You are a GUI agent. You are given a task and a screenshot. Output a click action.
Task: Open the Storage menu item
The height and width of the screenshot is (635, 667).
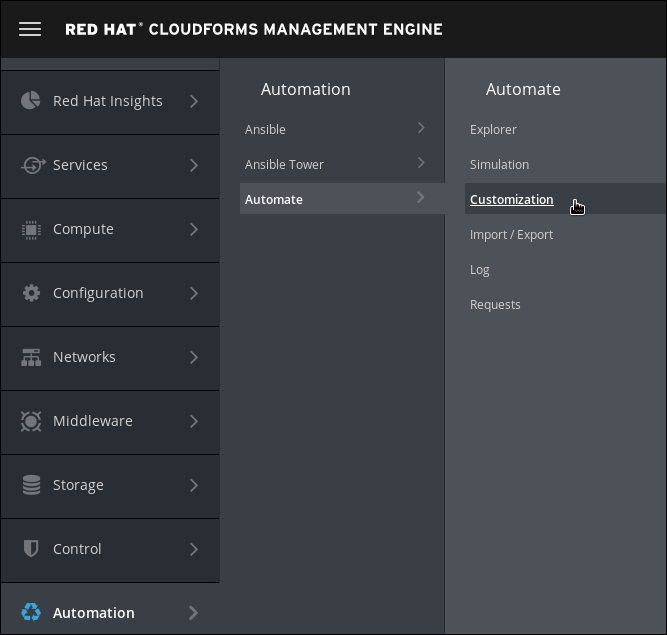[110, 487]
